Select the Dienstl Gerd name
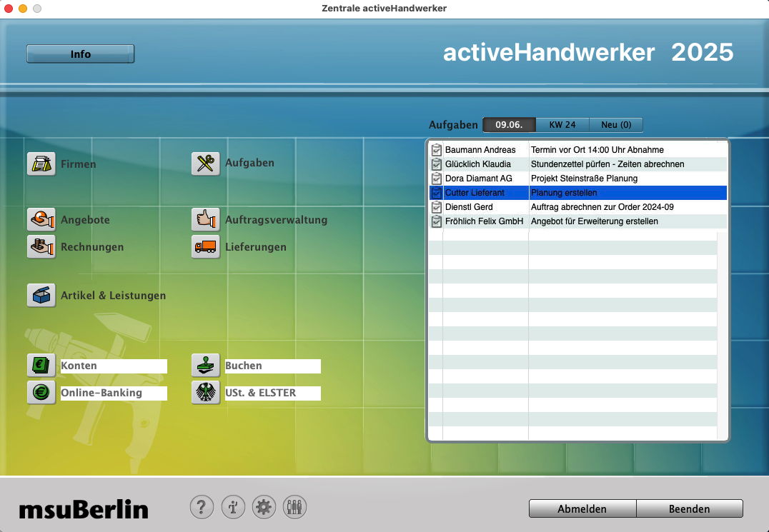This screenshot has width=769, height=532. (x=469, y=206)
